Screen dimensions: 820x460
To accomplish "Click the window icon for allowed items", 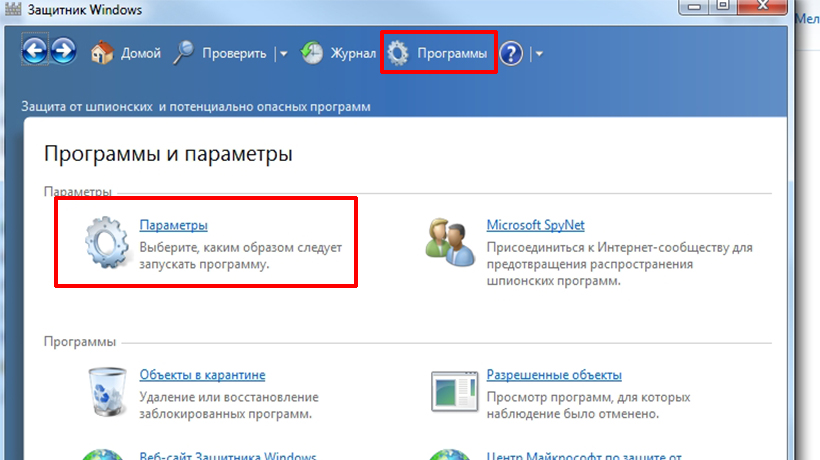I will tap(455, 392).
